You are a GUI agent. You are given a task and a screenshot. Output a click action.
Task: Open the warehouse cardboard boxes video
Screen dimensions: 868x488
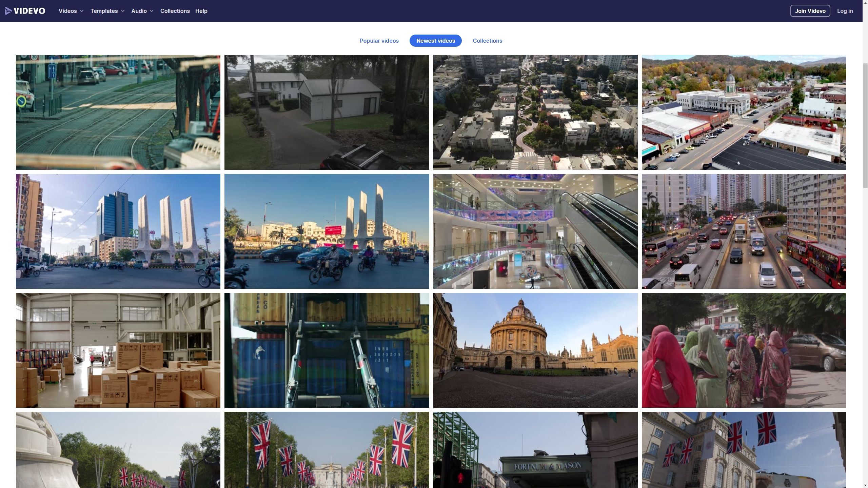[x=118, y=350]
